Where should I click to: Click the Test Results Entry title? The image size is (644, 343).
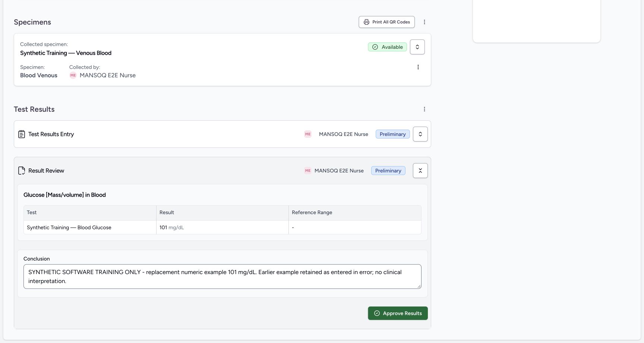51,134
